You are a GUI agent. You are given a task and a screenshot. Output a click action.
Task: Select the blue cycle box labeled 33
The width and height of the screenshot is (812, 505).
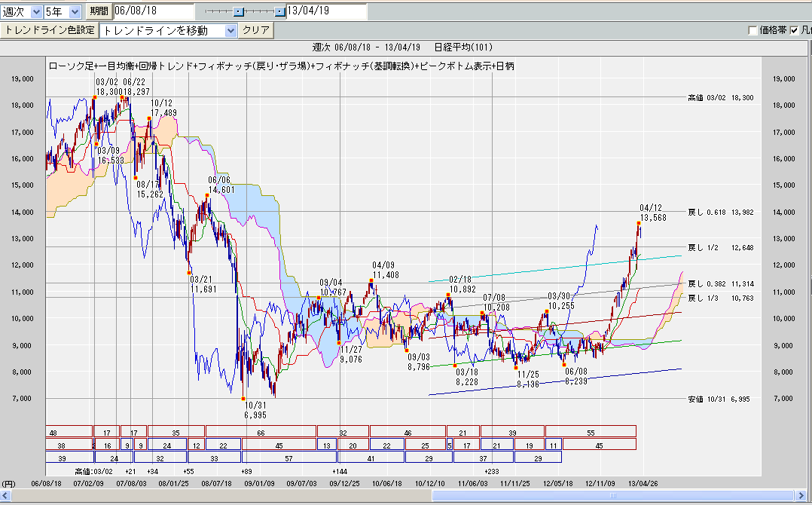click(x=215, y=458)
